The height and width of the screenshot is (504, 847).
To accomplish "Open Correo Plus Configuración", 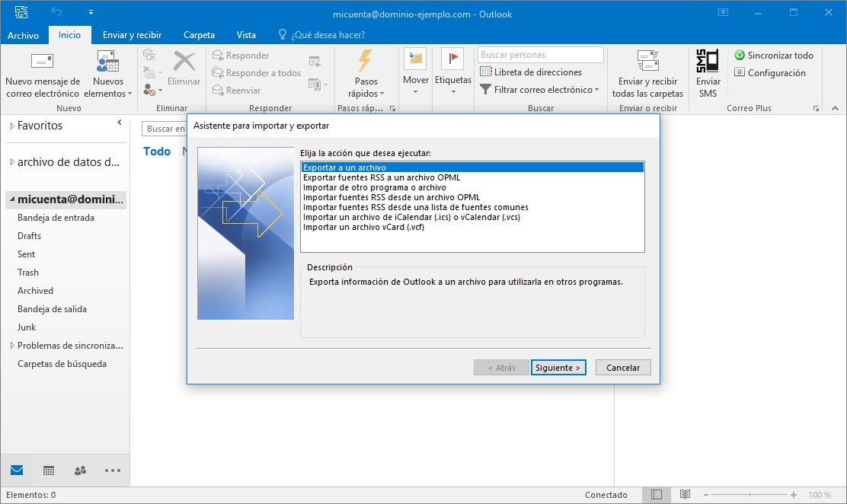I will click(770, 72).
